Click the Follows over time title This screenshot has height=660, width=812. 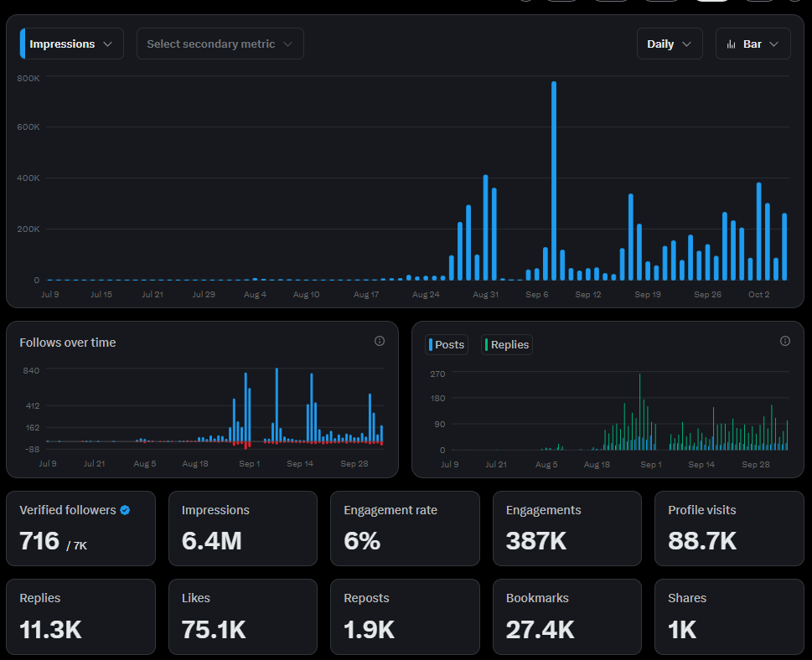(68, 343)
